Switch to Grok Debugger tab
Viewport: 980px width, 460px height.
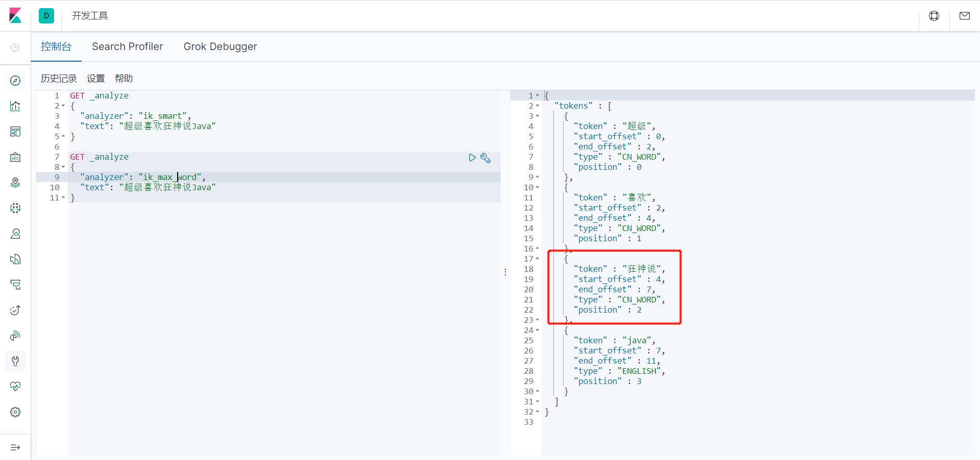click(220, 46)
